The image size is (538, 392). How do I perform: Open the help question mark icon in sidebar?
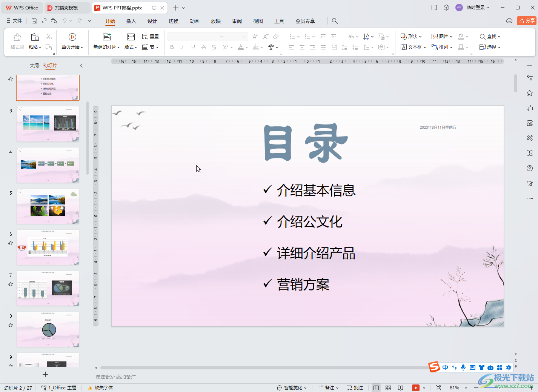tap(530, 168)
